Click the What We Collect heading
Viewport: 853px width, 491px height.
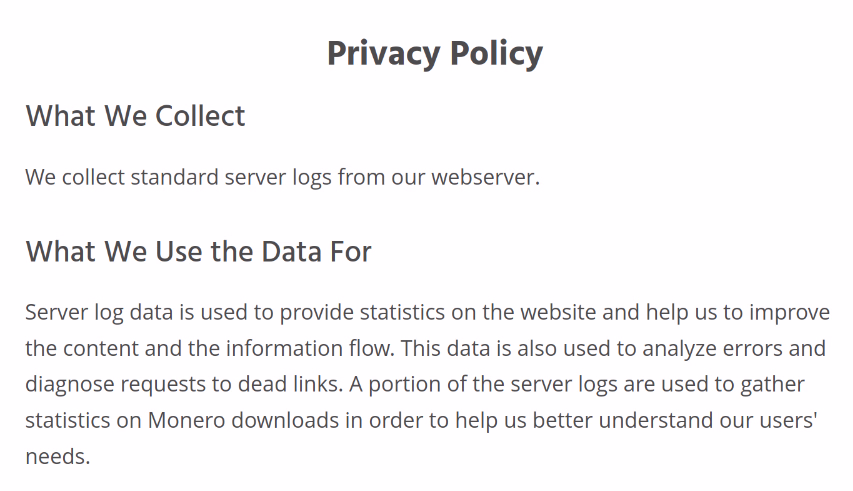[x=135, y=116]
